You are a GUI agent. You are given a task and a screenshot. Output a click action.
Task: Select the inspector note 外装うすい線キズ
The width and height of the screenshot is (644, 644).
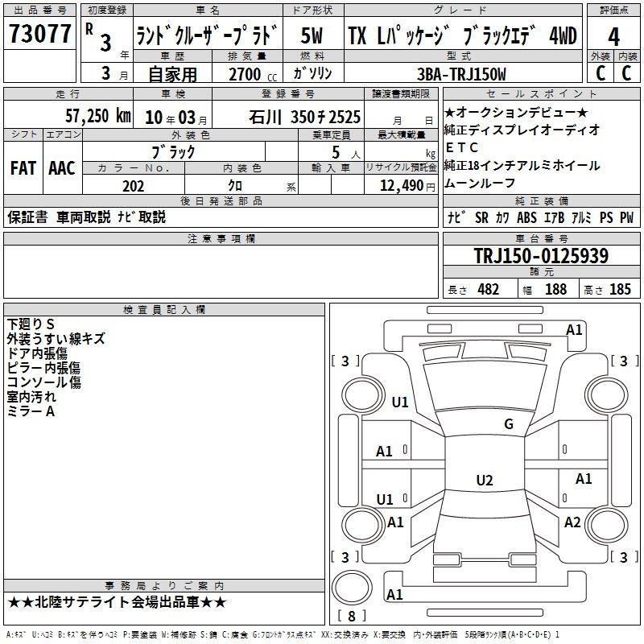tap(56, 338)
